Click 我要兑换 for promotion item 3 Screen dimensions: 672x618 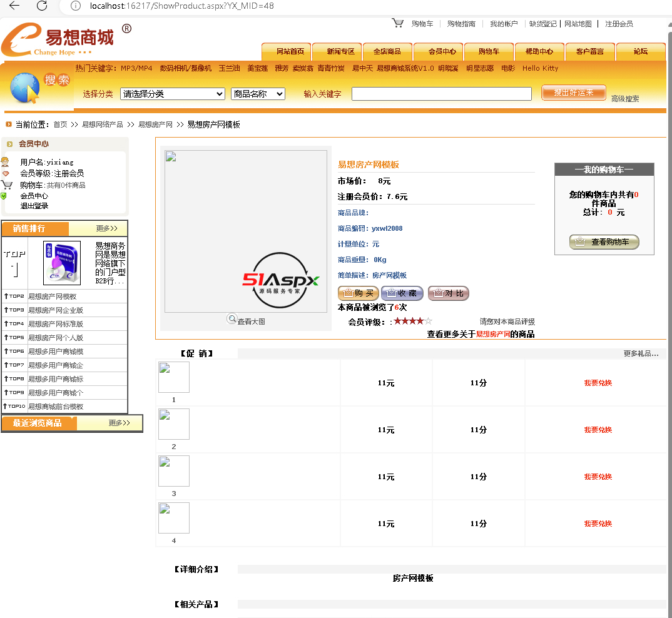click(598, 477)
